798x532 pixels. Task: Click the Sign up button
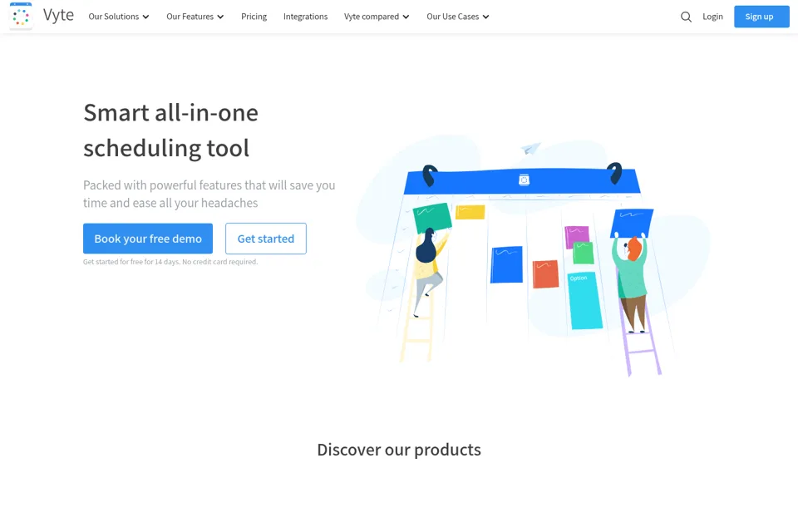[761, 17]
